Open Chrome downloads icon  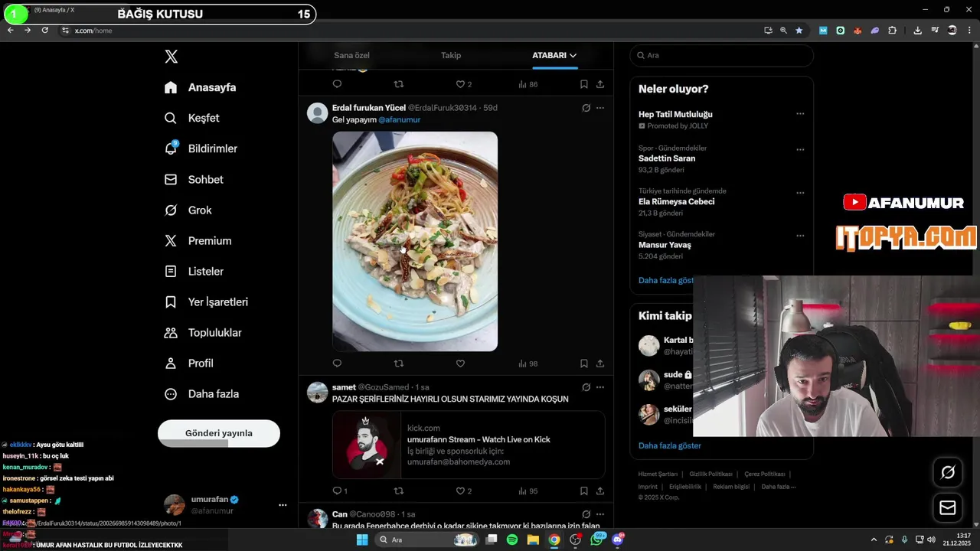click(x=917, y=31)
